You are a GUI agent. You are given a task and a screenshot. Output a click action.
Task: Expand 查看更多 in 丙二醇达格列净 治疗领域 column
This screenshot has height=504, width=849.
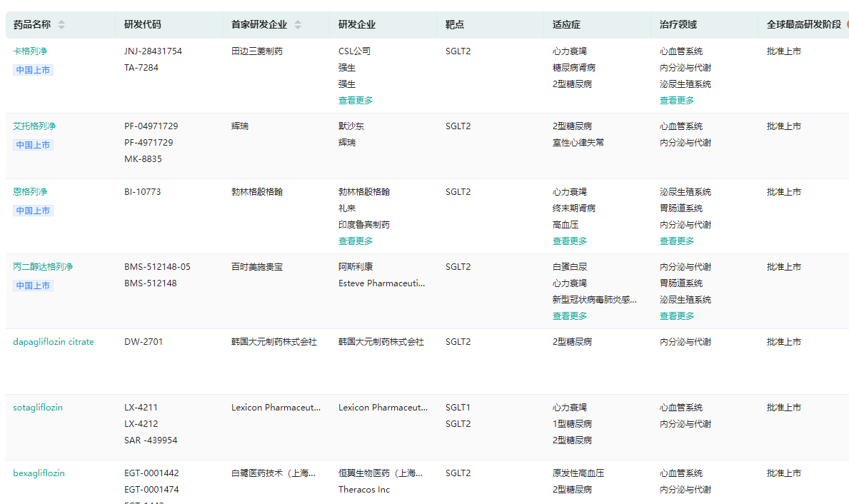point(677,316)
